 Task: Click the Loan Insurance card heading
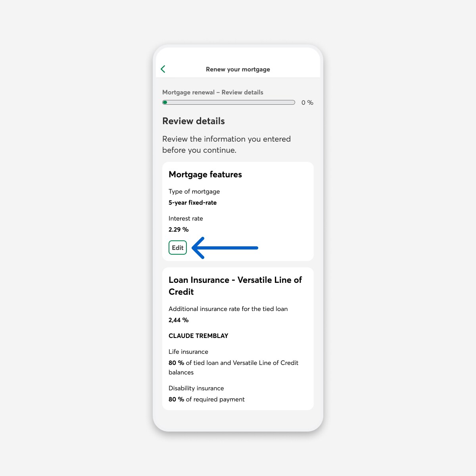click(x=235, y=286)
